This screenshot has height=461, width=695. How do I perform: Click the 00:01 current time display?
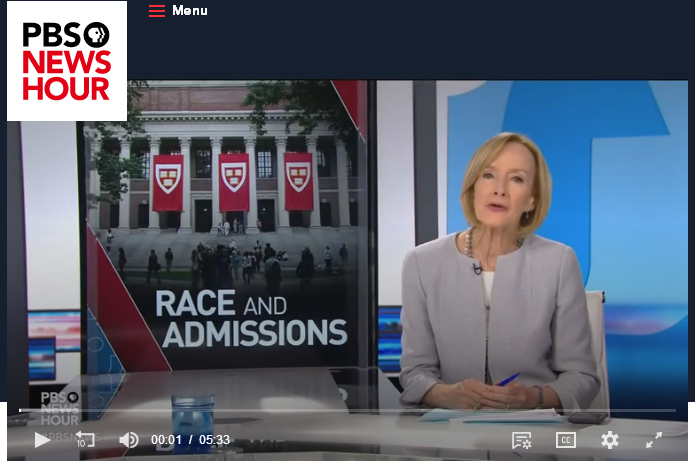click(x=166, y=440)
